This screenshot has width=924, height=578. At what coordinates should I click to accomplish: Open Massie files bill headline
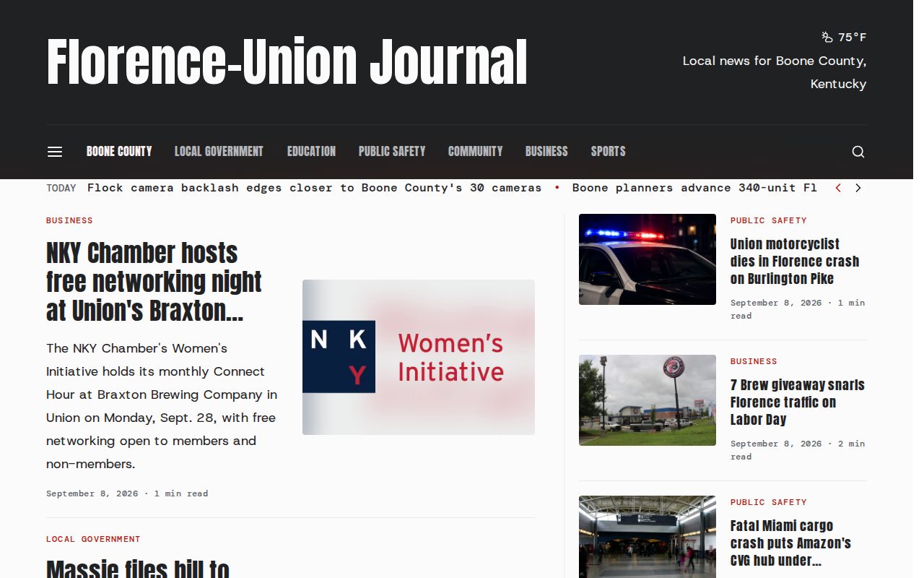pyautogui.click(x=138, y=568)
